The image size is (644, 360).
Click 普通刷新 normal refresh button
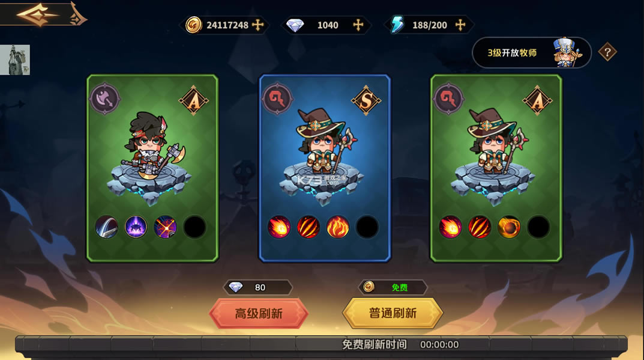click(x=393, y=313)
